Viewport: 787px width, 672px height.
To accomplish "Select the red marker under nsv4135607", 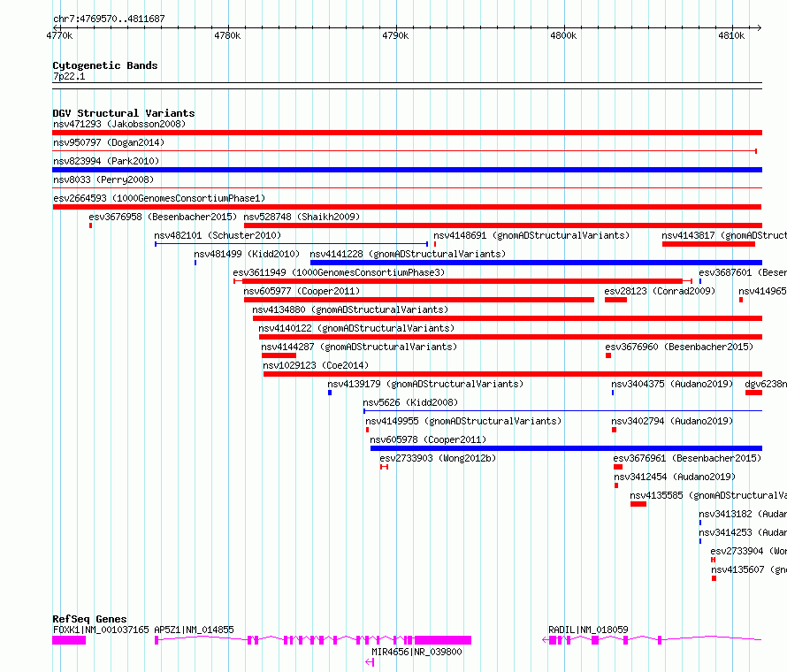I will 714,578.
